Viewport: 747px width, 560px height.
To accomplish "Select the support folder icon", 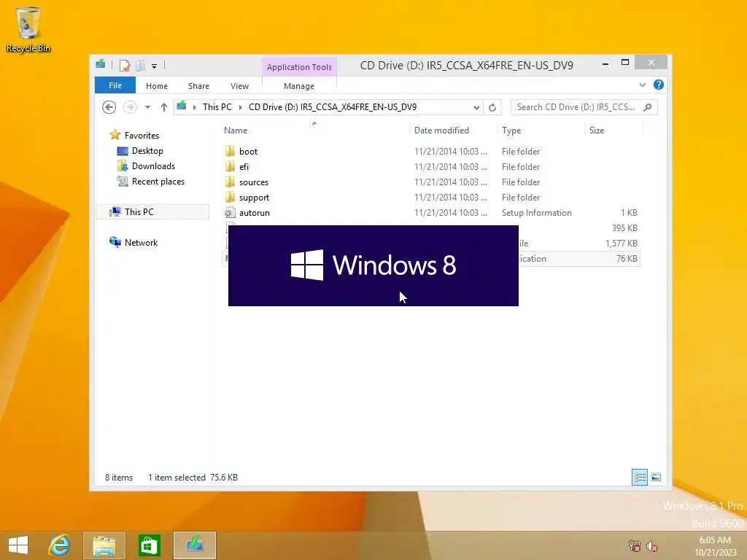I will [230, 197].
